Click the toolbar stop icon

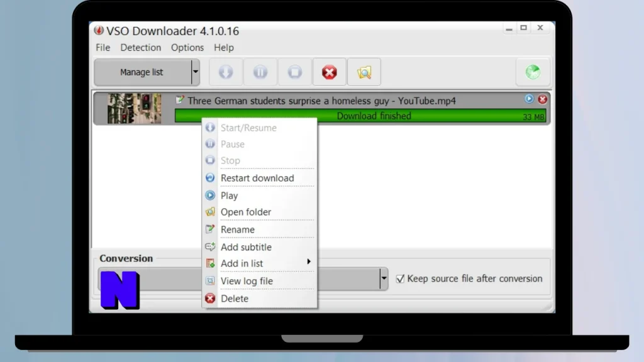[294, 72]
